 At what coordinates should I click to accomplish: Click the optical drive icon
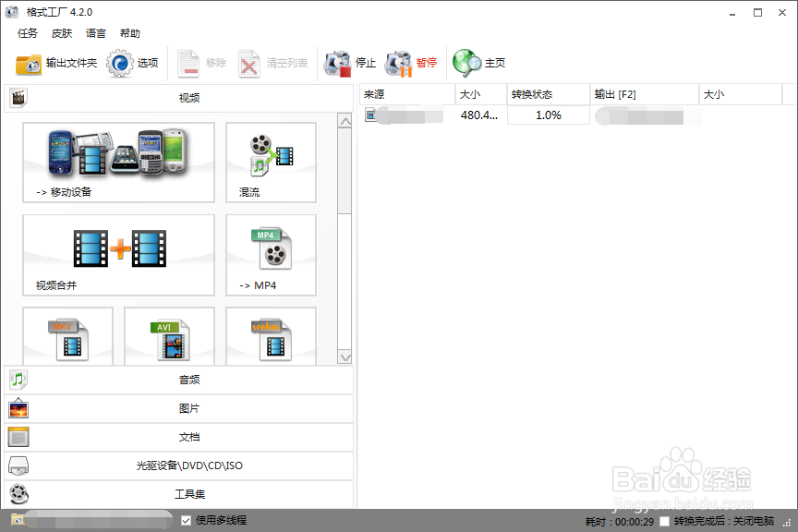pos(18,465)
